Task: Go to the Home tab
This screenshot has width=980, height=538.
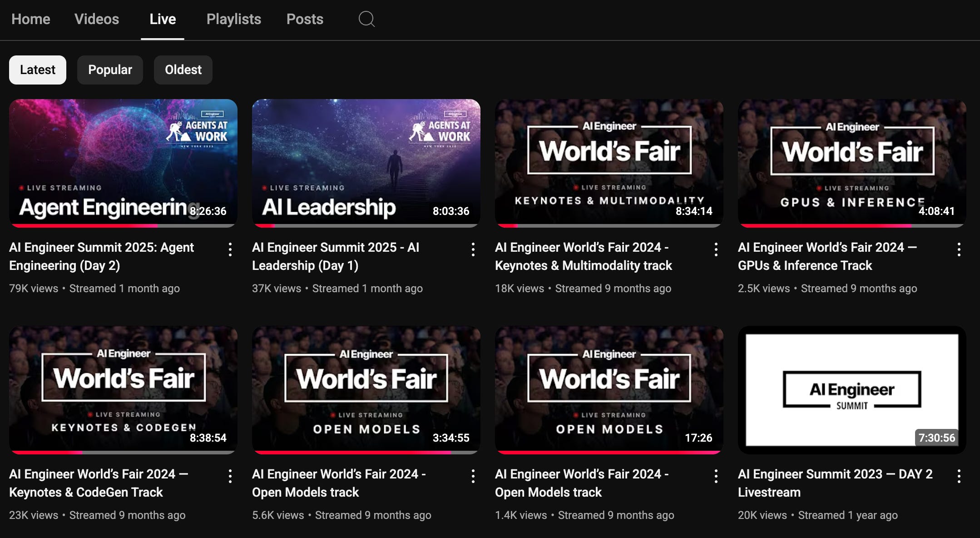Action: click(x=31, y=19)
